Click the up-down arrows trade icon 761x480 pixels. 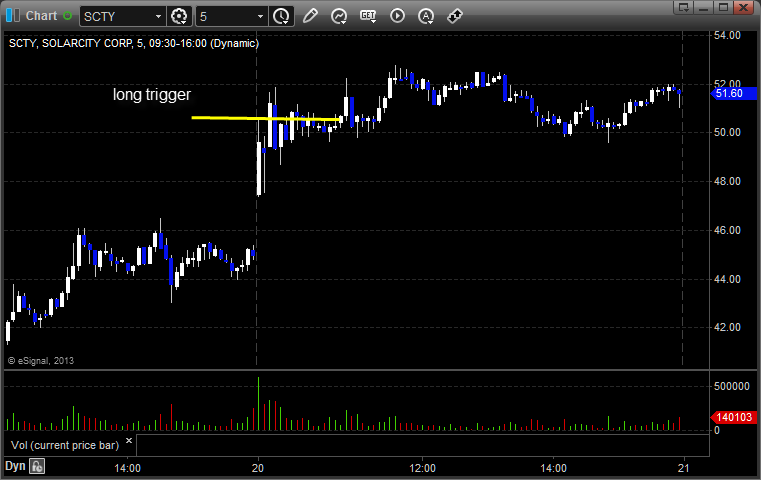click(x=455, y=16)
